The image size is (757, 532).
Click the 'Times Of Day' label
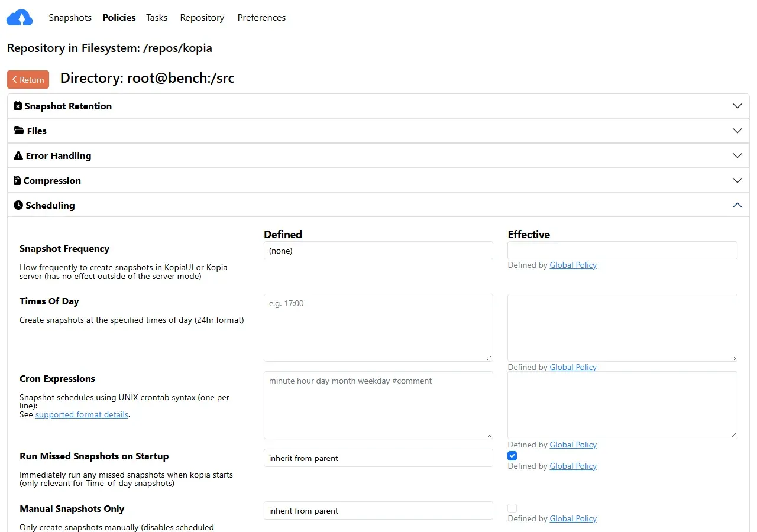click(49, 301)
